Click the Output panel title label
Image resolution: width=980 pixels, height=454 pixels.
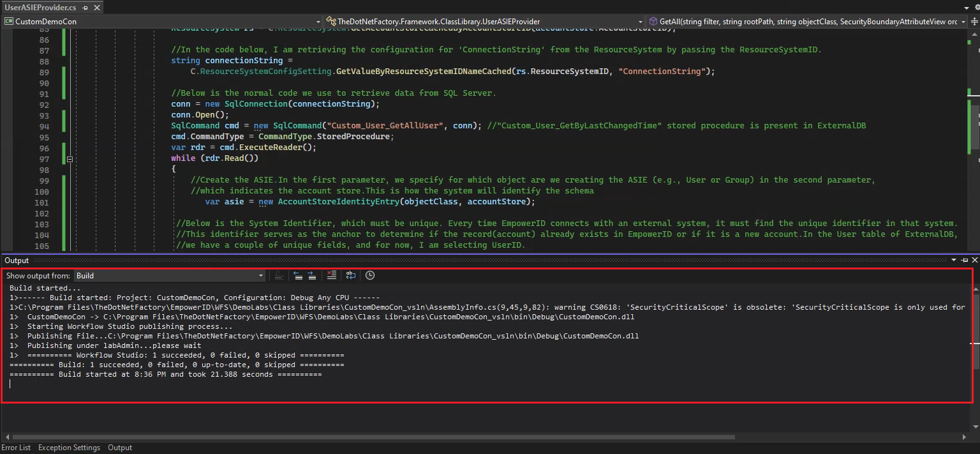(x=17, y=261)
